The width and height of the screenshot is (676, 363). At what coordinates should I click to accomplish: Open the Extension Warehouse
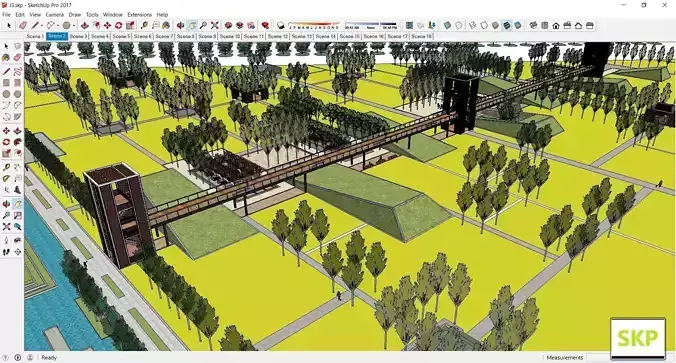pyautogui.click(x=240, y=25)
